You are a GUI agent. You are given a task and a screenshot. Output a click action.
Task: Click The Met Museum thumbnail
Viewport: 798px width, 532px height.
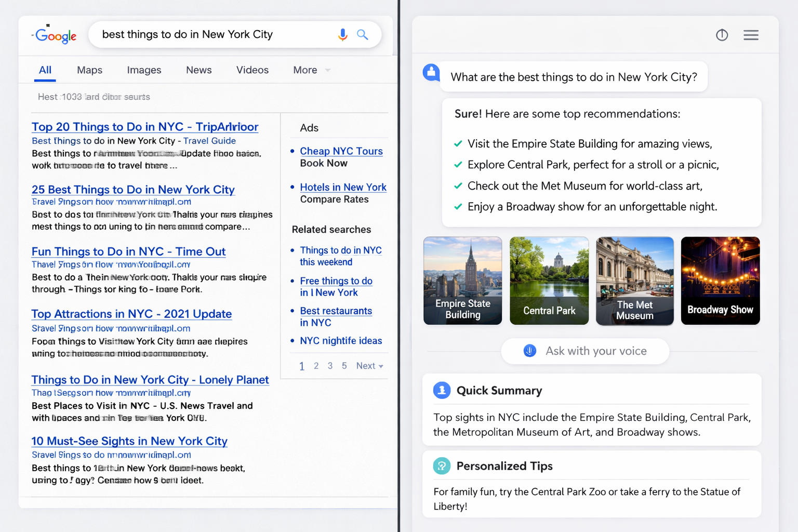(635, 281)
